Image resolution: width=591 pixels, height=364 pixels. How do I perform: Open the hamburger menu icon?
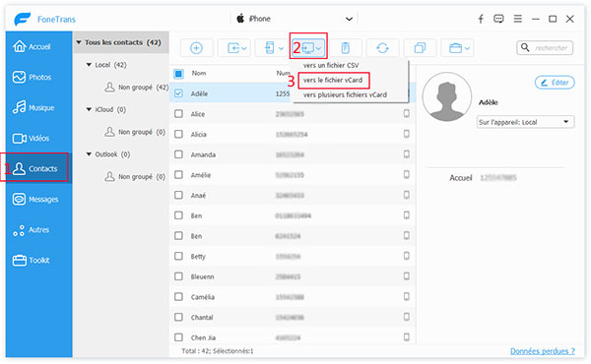518,19
